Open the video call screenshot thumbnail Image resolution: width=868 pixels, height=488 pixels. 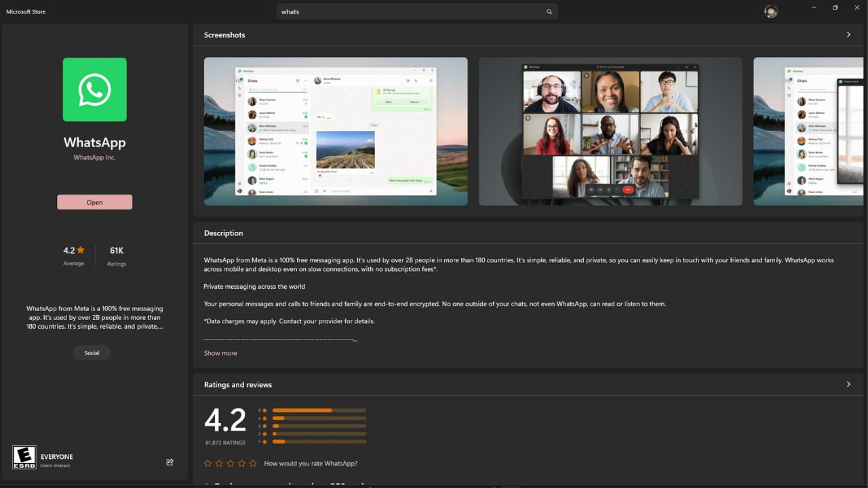610,131
